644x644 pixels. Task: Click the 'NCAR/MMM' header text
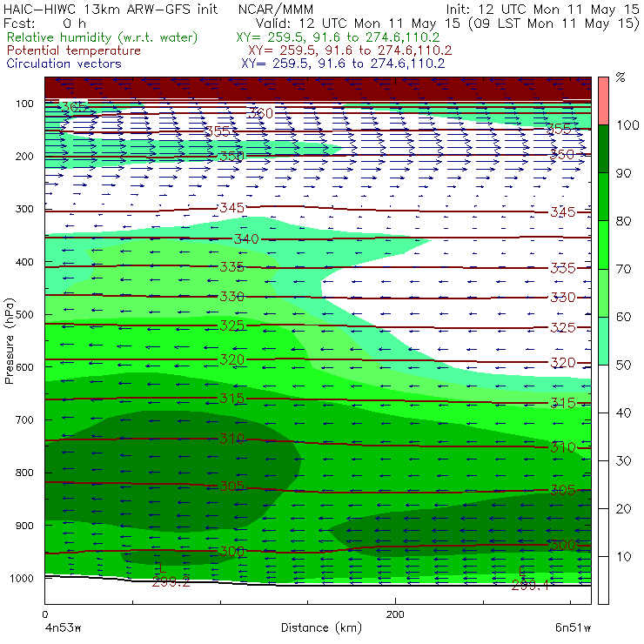point(276,9)
